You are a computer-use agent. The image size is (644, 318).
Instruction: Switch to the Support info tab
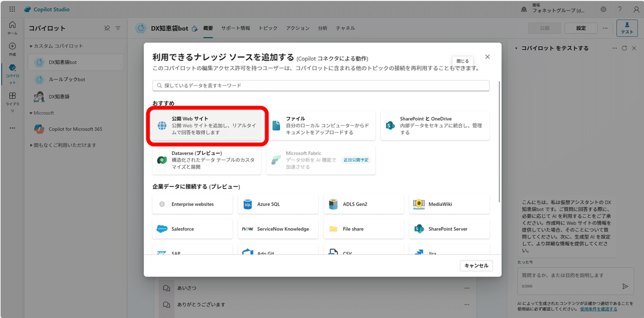(236, 28)
